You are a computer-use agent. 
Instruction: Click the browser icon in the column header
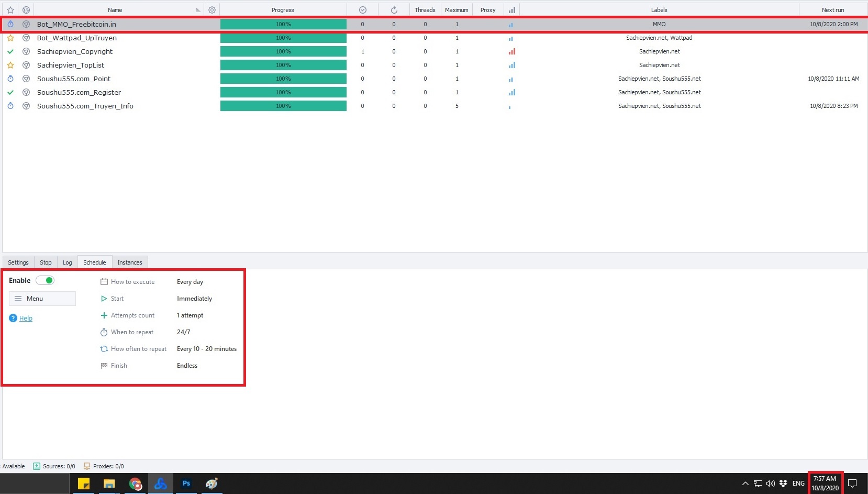(26, 10)
